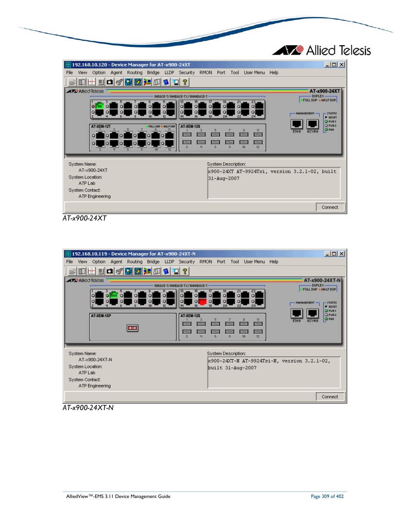Image resolution: width=411 pixels, height=532 pixels.
Task: Open the LLDP menu in 192.168.10.120 window
Action: click(x=169, y=73)
